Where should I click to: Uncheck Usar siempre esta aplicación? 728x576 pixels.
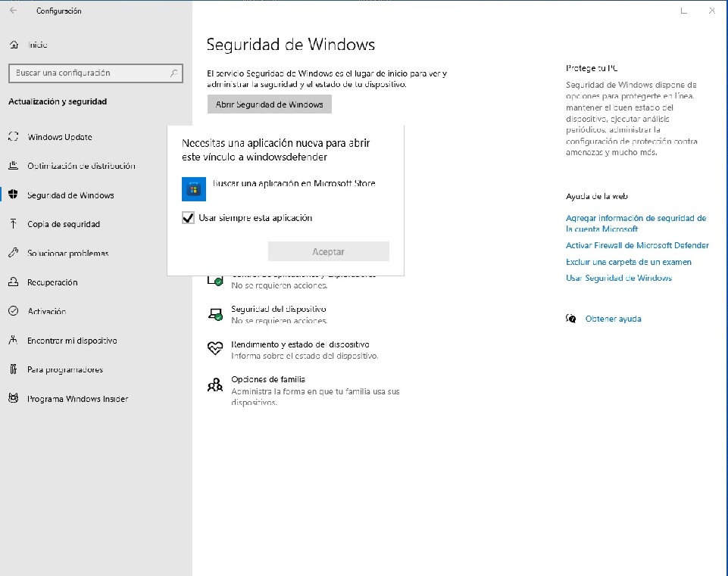click(x=188, y=217)
